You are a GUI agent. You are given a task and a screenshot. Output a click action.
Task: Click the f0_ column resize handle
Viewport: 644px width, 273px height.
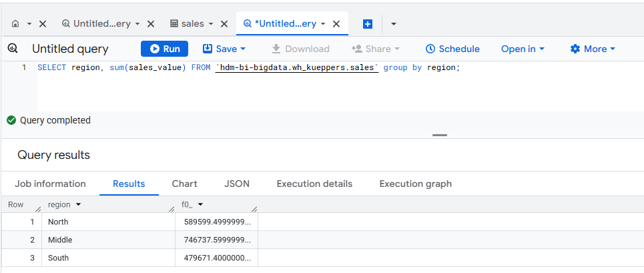click(x=254, y=210)
